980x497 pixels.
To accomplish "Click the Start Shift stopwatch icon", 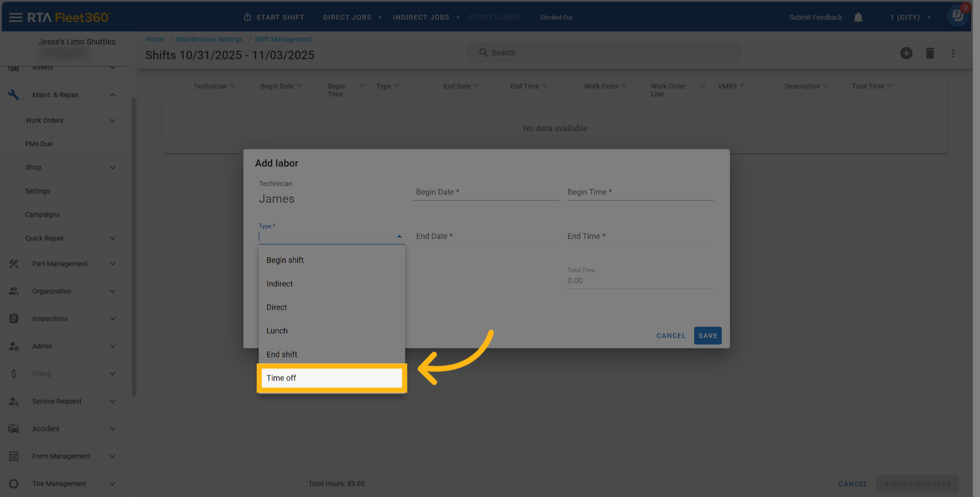I will point(248,17).
